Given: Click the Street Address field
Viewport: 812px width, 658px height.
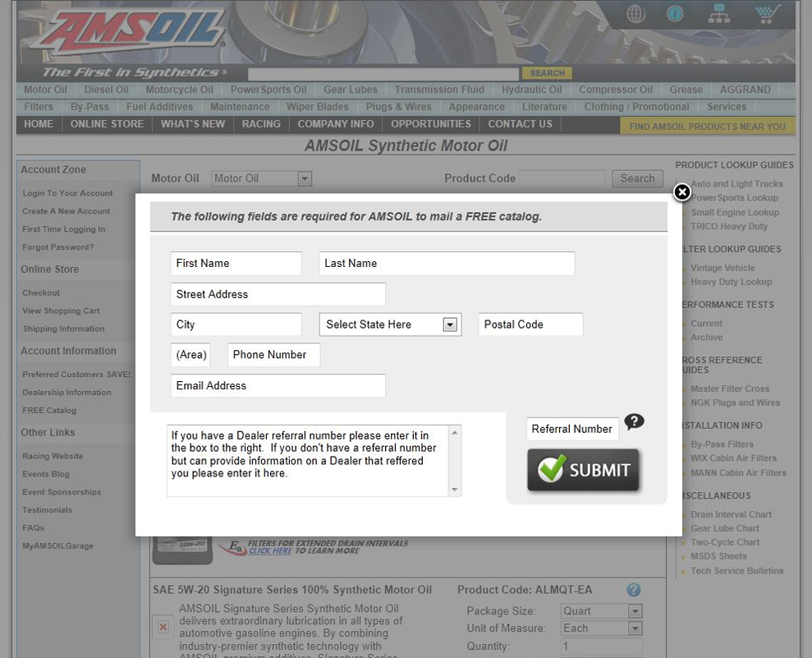Looking at the screenshot, I should point(278,294).
